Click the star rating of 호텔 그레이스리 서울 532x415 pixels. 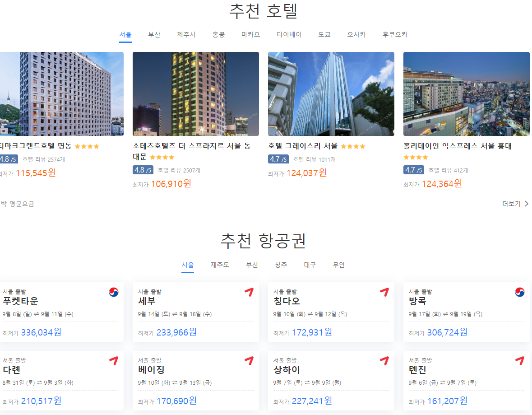coord(353,146)
